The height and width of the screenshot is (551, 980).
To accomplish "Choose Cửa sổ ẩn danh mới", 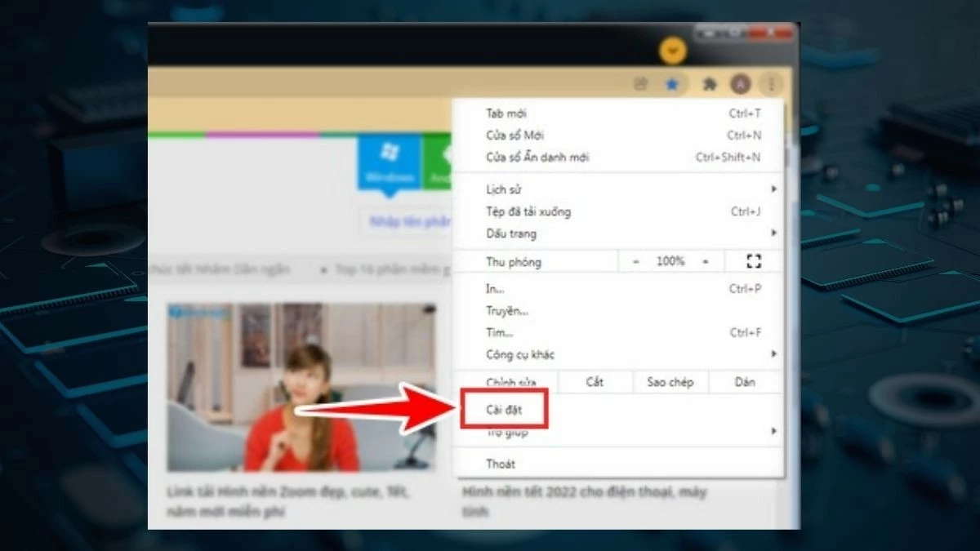I will tap(572, 157).
